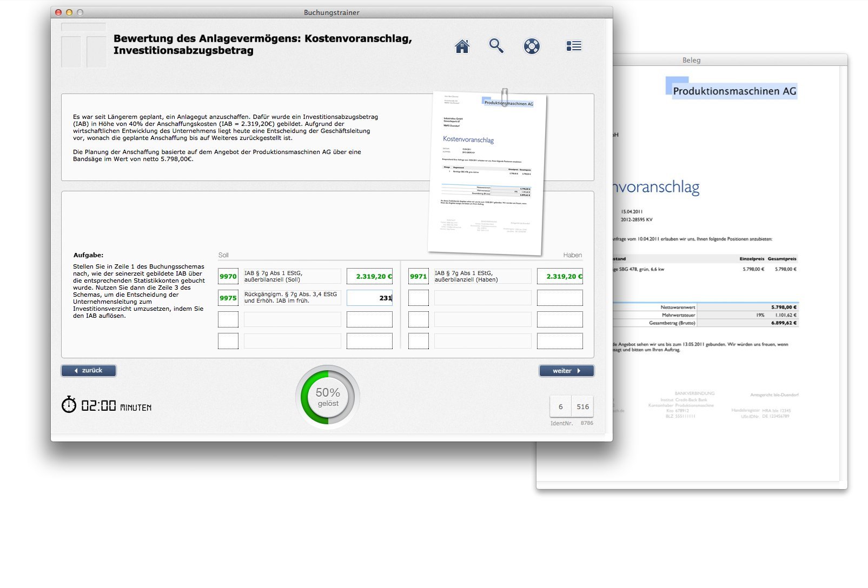Click the counter box showing 516
The image size is (868, 588).
coord(582,406)
